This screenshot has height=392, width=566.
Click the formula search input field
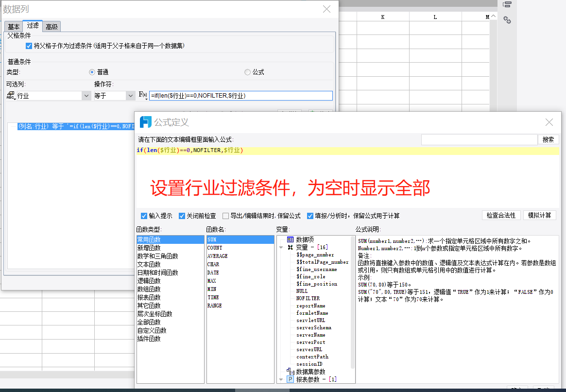(480, 140)
